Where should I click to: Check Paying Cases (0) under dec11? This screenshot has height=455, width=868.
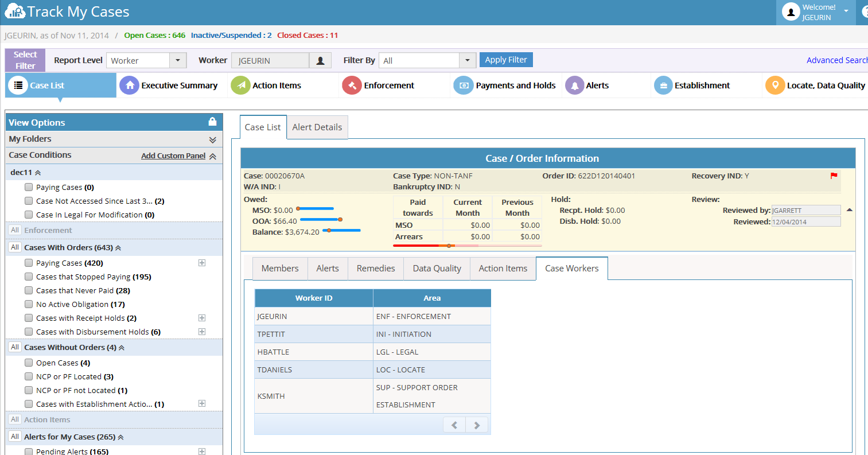pos(29,187)
